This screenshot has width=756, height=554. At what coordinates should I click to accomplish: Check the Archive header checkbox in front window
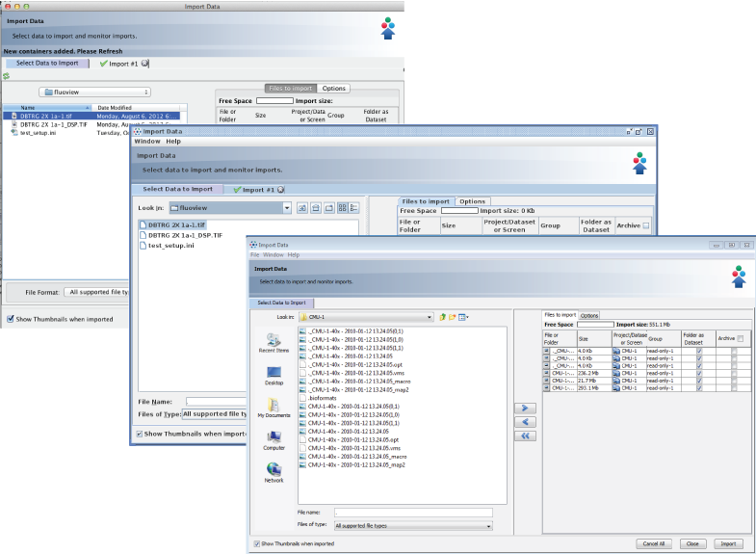(740, 339)
